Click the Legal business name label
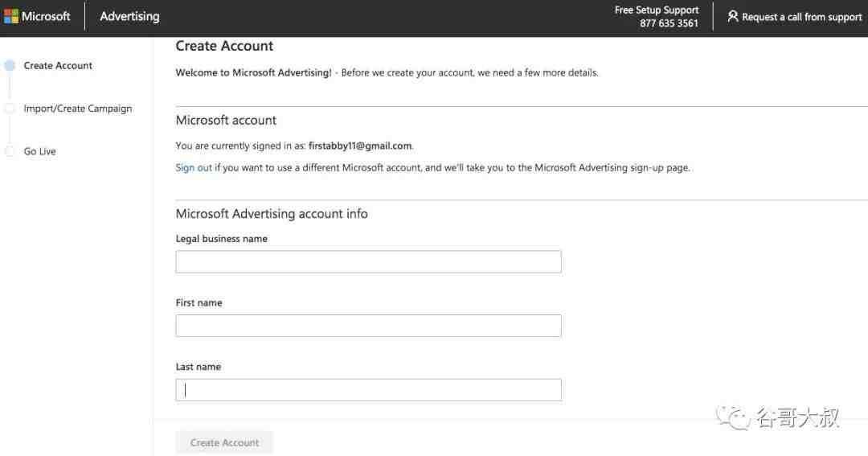This screenshot has width=868, height=456. (222, 239)
